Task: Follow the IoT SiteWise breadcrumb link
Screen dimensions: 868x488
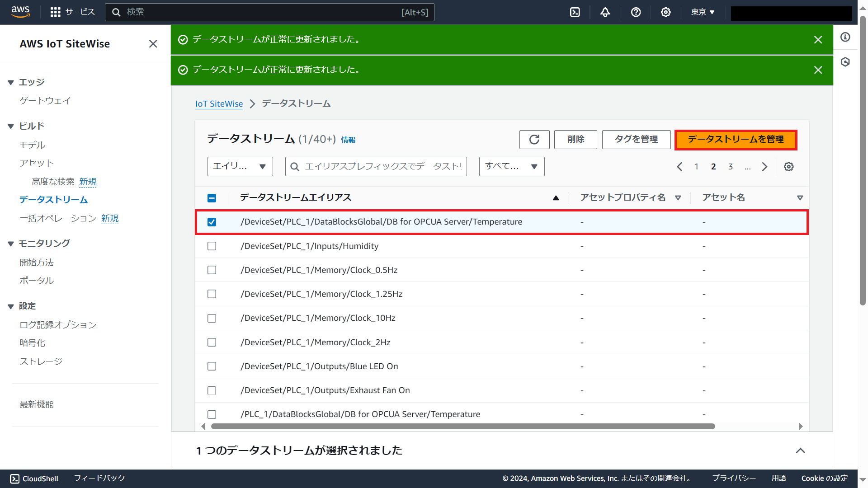Action: point(219,103)
